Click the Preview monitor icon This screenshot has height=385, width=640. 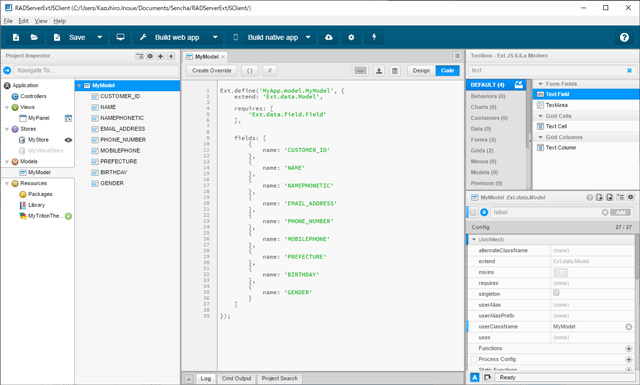click(x=120, y=37)
